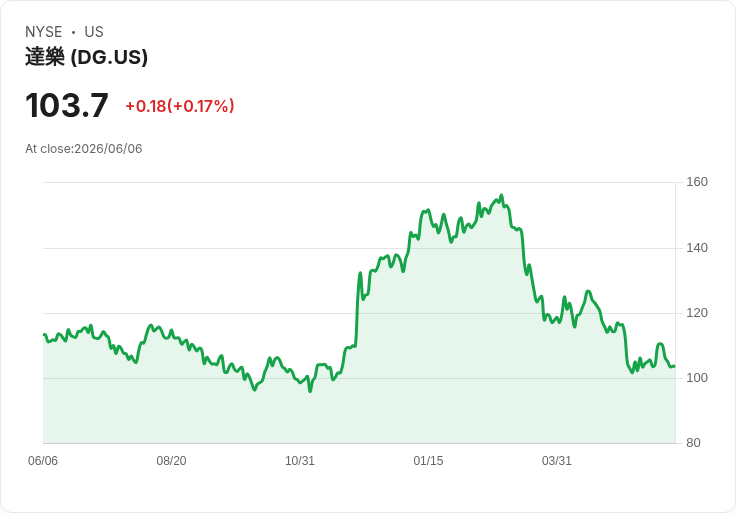
Task: Click the +0.18(+0.17%) price change
Action: (180, 106)
